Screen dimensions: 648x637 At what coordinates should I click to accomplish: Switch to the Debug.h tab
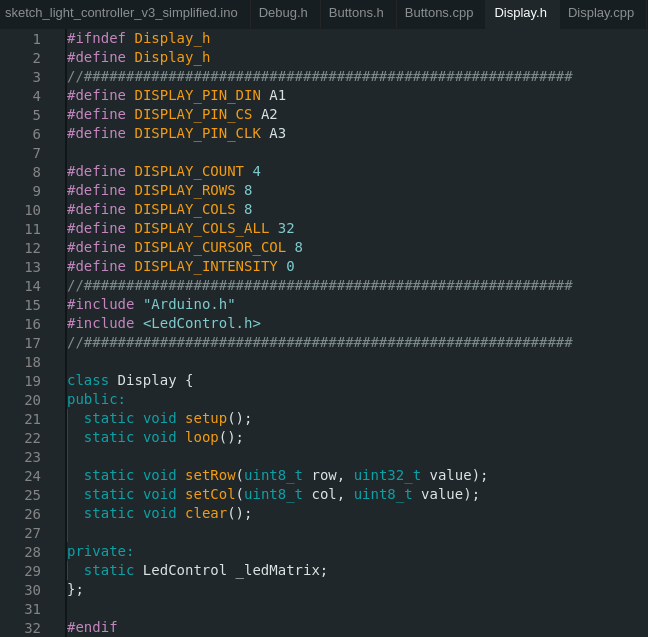(x=283, y=13)
